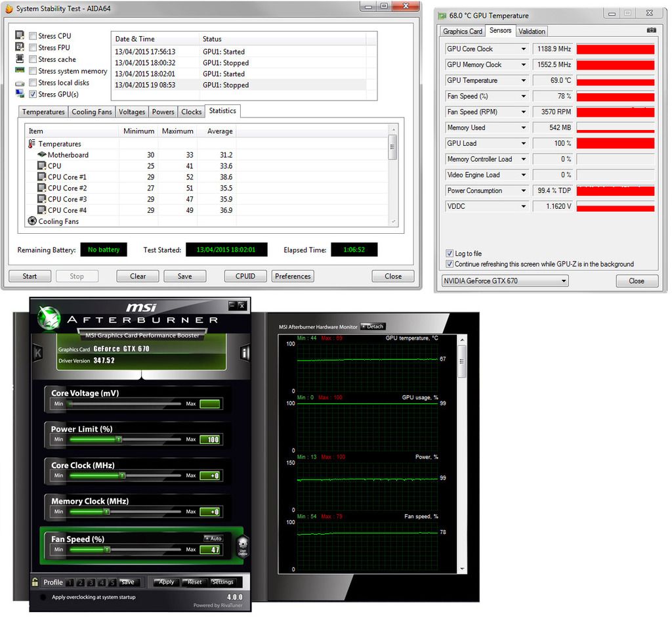Switch to the Voltages tab in AIDA64
The image size is (672, 618).
click(132, 112)
